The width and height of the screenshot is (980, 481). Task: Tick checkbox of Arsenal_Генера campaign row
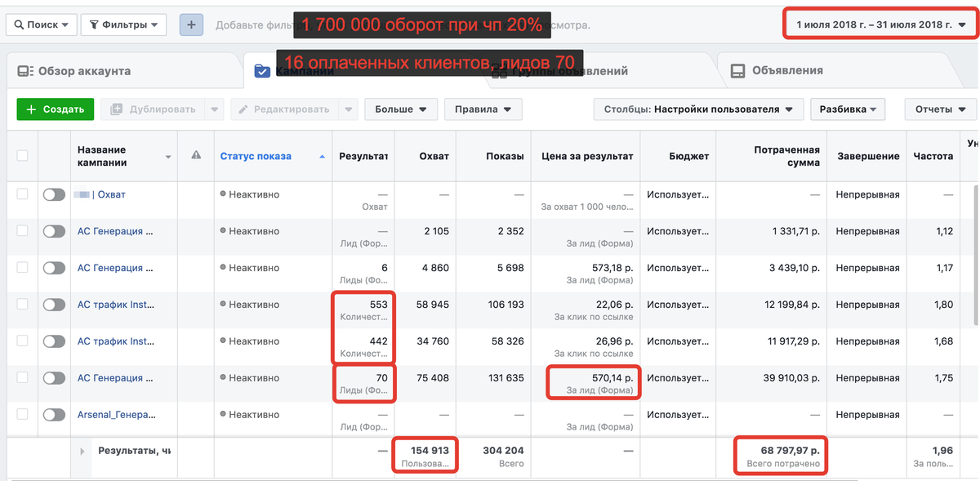22,415
